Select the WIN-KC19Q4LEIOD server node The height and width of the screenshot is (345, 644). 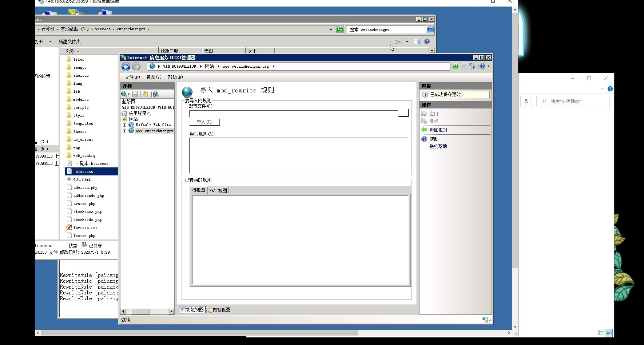148,107
